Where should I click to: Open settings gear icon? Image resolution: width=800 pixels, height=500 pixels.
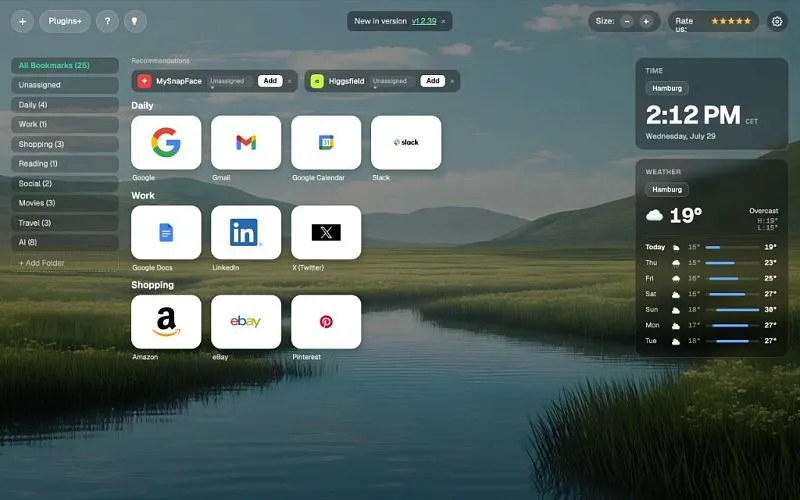click(x=777, y=21)
